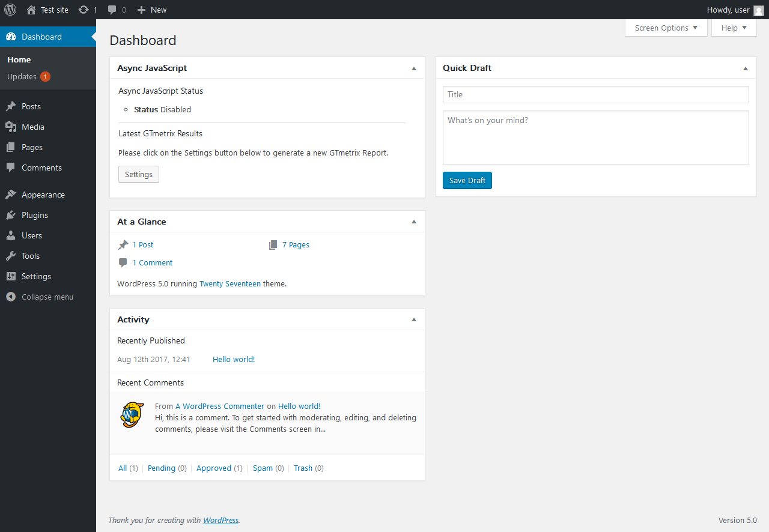Go to Settings in the sidebar menu
The height and width of the screenshot is (532, 769).
[36, 276]
